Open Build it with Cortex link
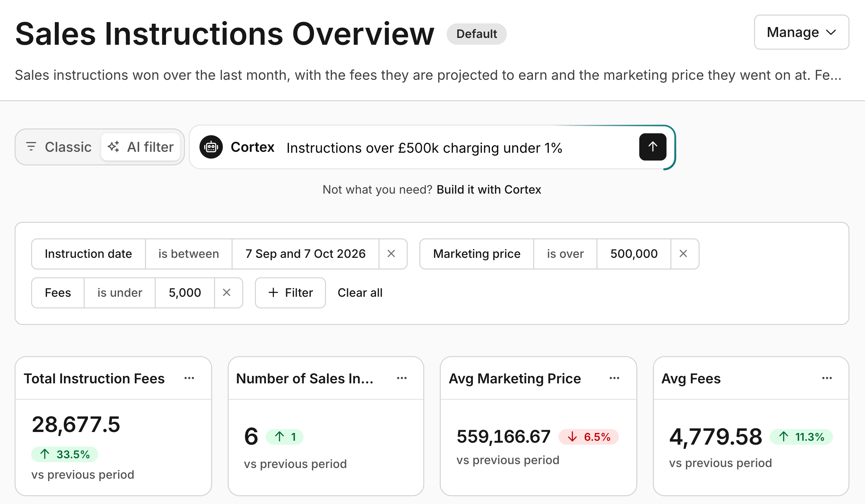 (x=488, y=189)
